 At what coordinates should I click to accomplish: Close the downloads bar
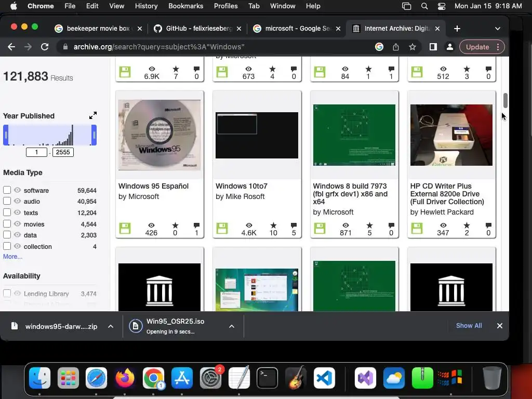(x=499, y=326)
